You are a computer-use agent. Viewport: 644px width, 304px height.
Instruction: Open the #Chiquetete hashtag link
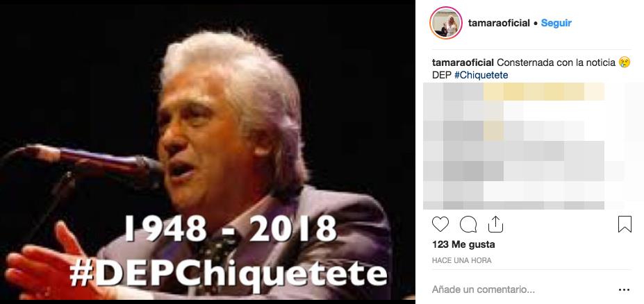click(x=481, y=75)
